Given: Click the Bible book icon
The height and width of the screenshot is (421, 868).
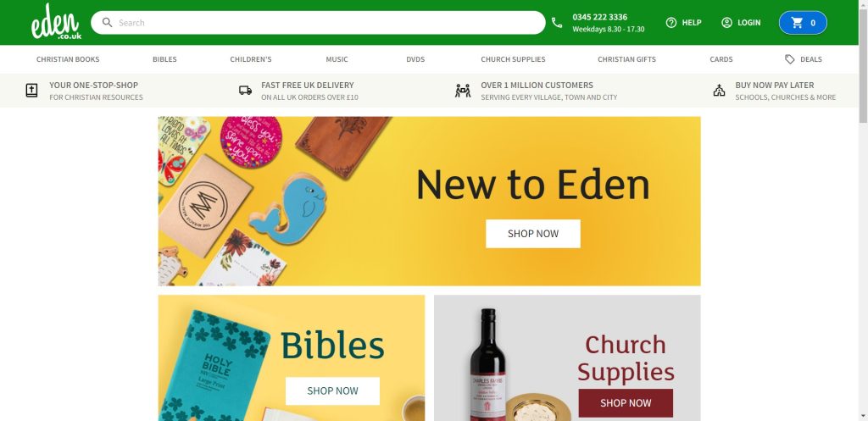Looking at the screenshot, I should pyautogui.click(x=31, y=90).
